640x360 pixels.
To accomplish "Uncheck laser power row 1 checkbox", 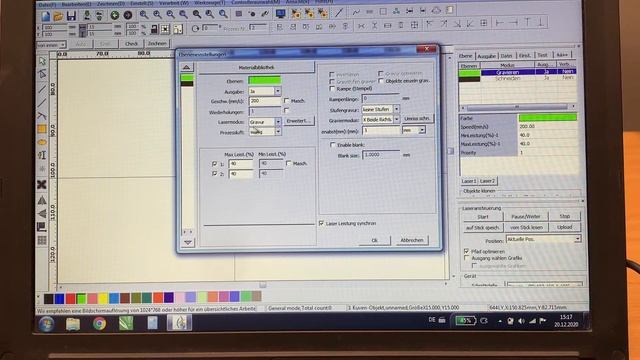I will pyautogui.click(x=215, y=164).
